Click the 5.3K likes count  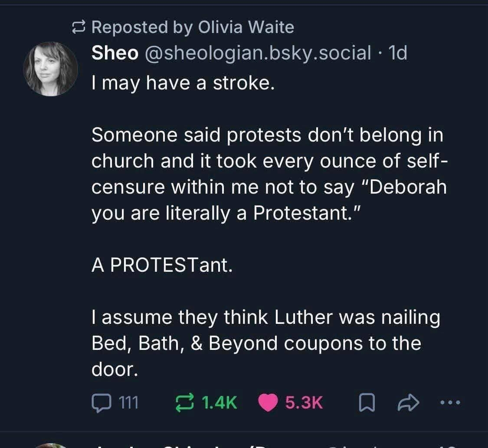click(x=305, y=404)
